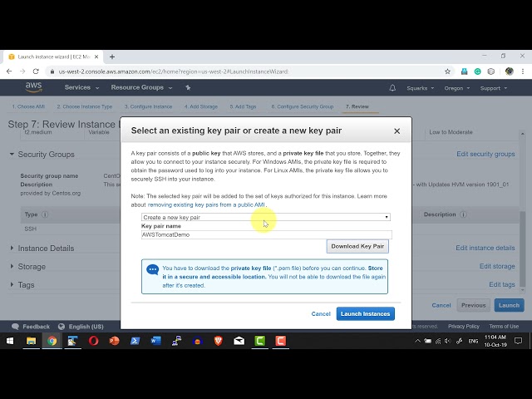Click the Chrome profile avatar icon
The height and width of the screenshot is (399, 532).
tap(509, 71)
